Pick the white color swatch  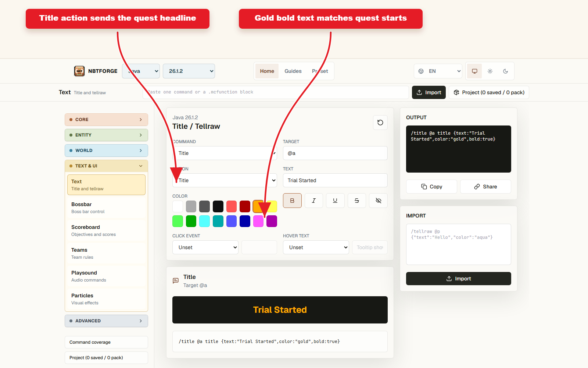pyautogui.click(x=178, y=206)
